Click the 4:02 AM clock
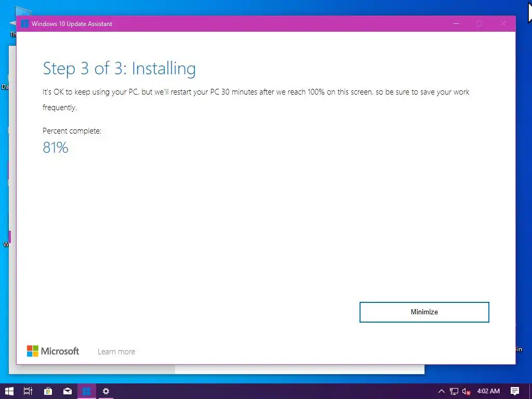The image size is (532, 399). tap(488, 391)
